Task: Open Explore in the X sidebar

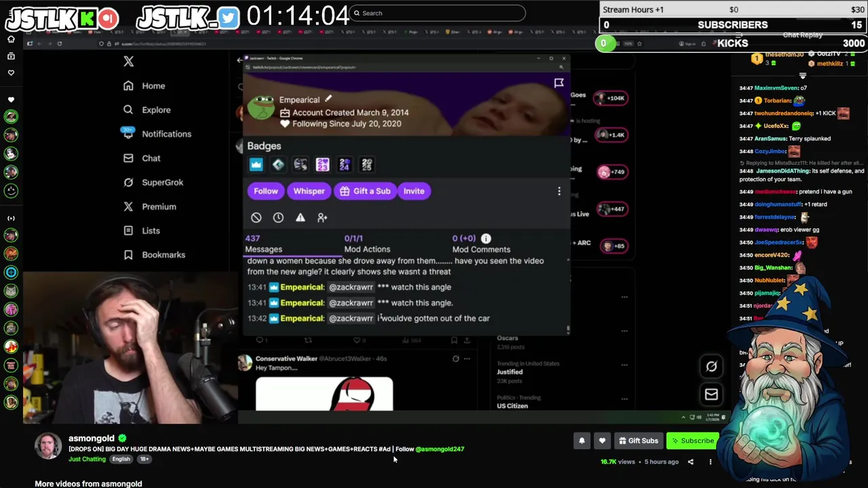Action: [x=147, y=110]
